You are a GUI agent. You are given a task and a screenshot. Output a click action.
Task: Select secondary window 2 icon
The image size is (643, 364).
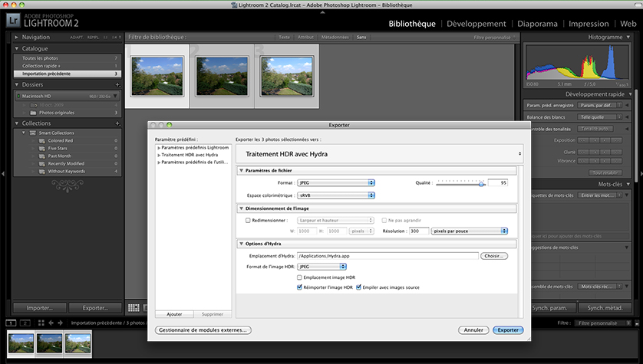pos(25,323)
